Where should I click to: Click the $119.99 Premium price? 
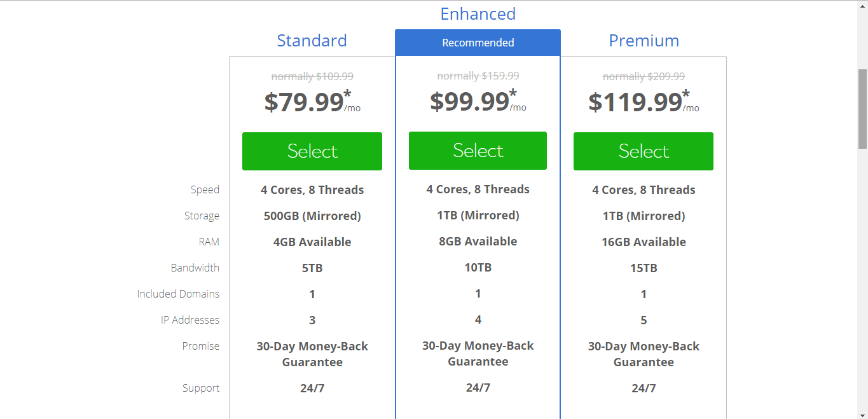(635, 102)
